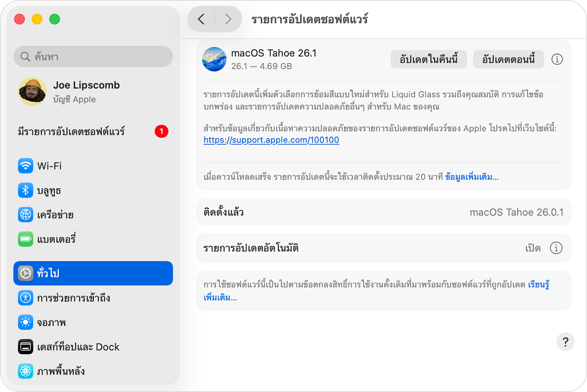Click info icon beside macOS Tahoe 26.1
Image resolution: width=587 pixels, height=392 pixels.
click(557, 59)
